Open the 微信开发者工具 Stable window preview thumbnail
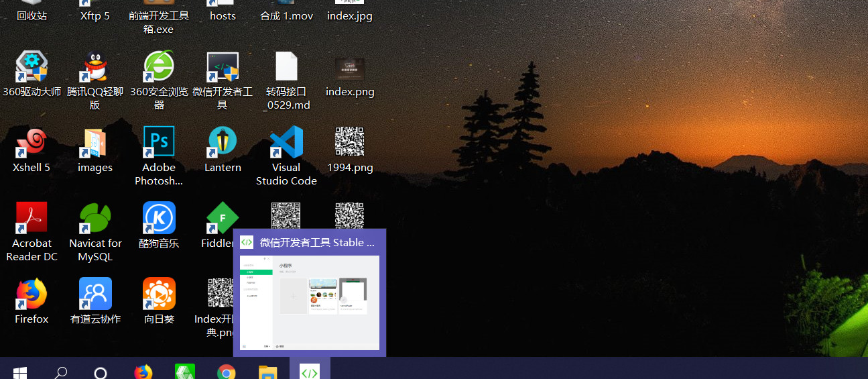This screenshot has height=379, width=868. pyautogui.click(x=310, y=303)
